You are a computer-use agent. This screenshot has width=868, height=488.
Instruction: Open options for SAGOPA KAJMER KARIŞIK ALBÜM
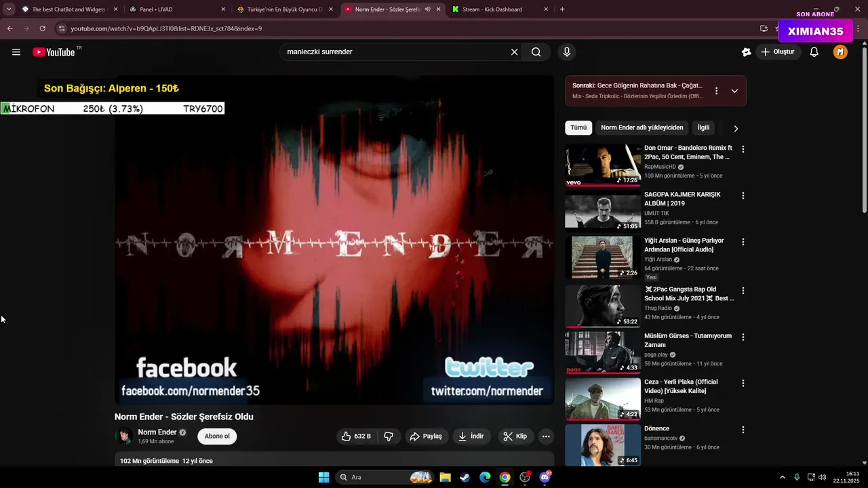coord(743,196)
